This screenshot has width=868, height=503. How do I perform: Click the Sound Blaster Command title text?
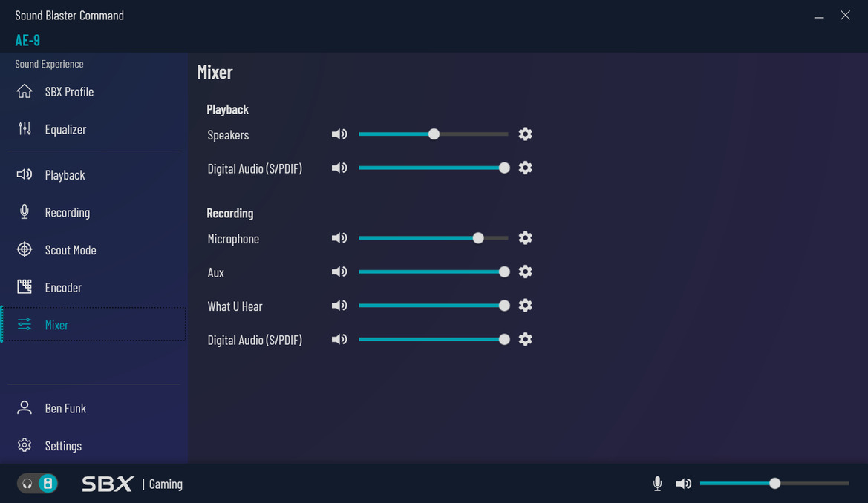69,16
